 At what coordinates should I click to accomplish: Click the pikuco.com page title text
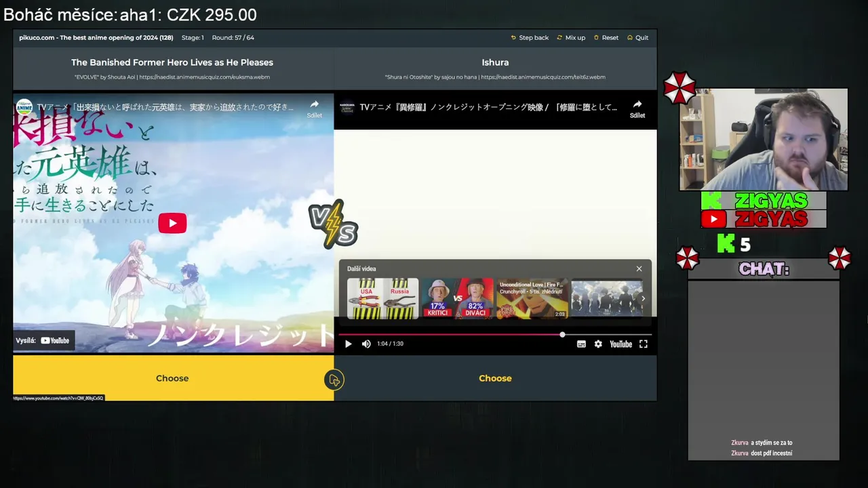96,38
